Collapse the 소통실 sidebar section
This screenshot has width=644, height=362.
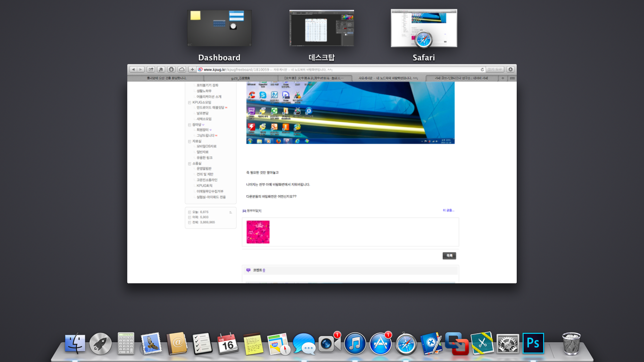pos(190,164)
